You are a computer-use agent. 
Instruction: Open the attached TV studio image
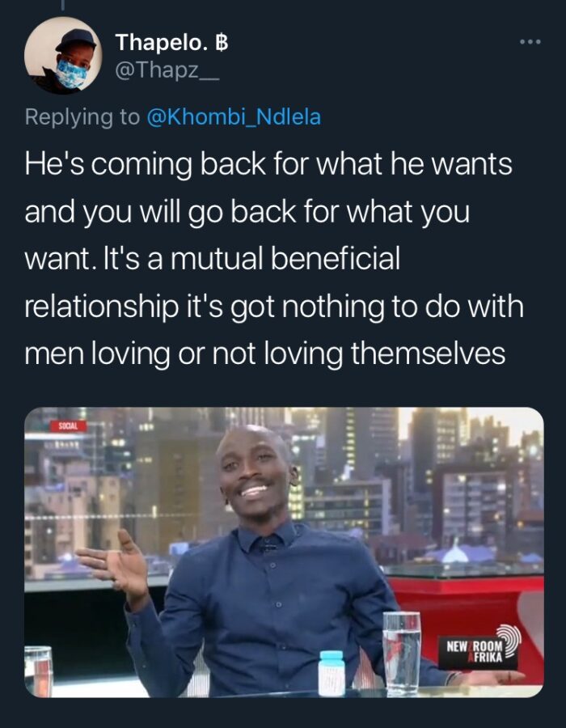click(x=284, y=552)
